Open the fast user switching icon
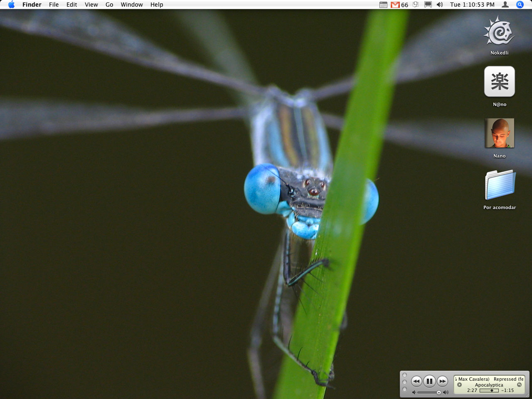Image resolution: width=532 pixels, height=399 pixels. pos(505,5)
